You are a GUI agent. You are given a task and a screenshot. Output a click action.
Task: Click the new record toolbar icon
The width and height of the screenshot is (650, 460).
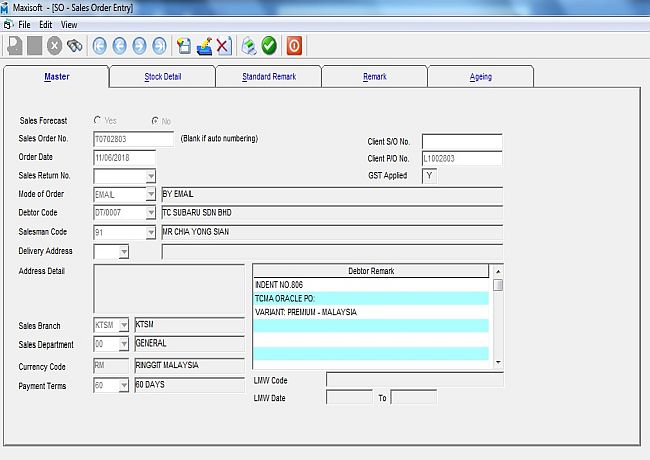pyautogui.click(x=184, y=45)
